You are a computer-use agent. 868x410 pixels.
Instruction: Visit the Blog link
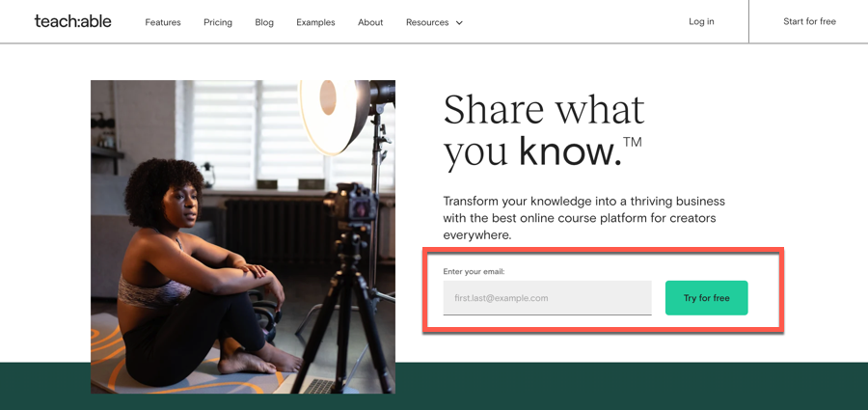[264, 22]
